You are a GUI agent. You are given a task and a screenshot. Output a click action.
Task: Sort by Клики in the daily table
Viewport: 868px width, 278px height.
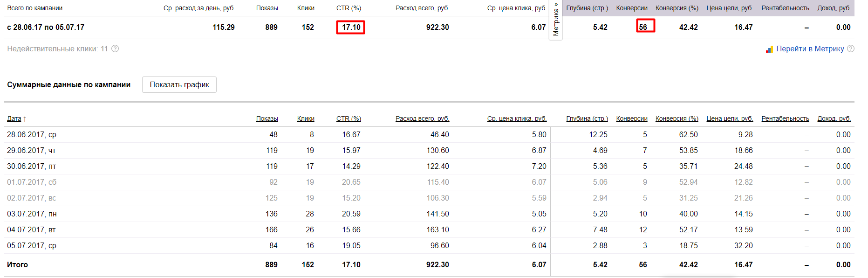click(306, 118)
